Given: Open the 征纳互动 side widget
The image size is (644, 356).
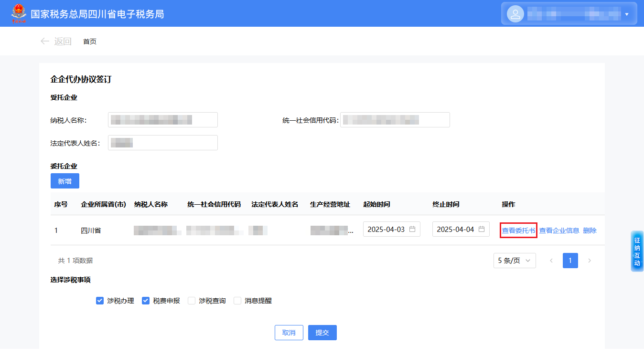Looking at the screenshot, I should tap(637, 251).
